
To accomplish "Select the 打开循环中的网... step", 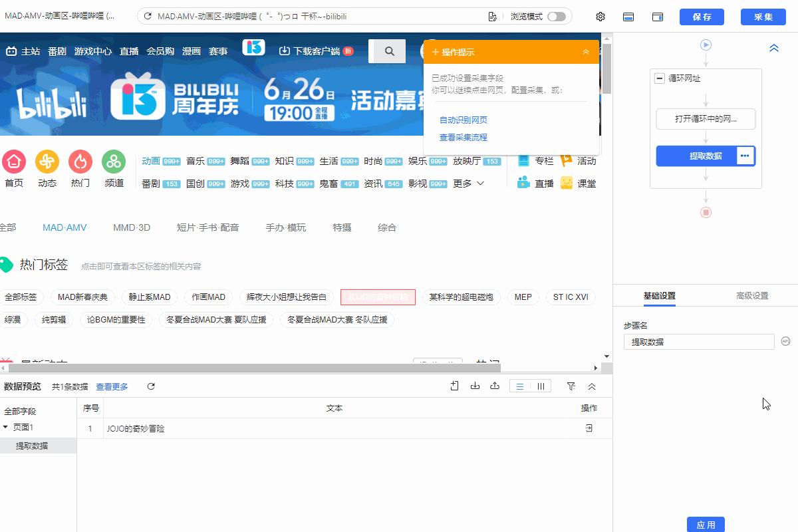I will pyautogui.click(x=706, y=119).
